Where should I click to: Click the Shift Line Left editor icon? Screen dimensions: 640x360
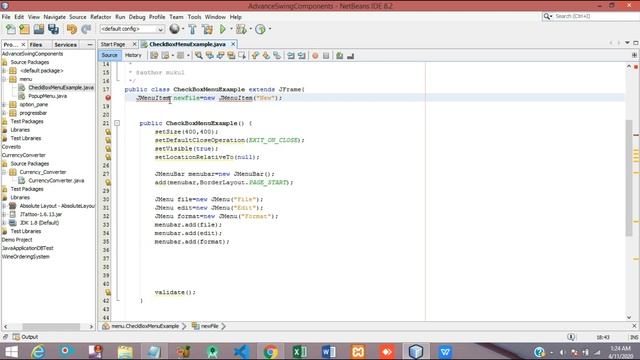tap(291, 56)
